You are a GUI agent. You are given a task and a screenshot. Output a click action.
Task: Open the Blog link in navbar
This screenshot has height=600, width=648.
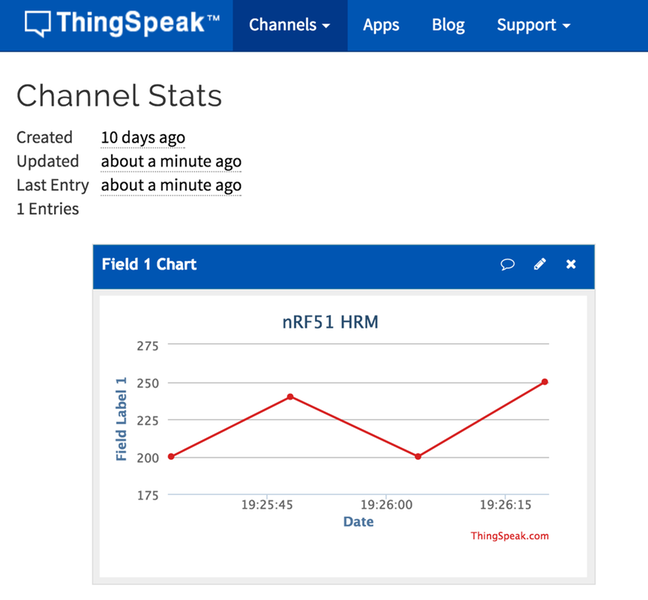point(448,25)
